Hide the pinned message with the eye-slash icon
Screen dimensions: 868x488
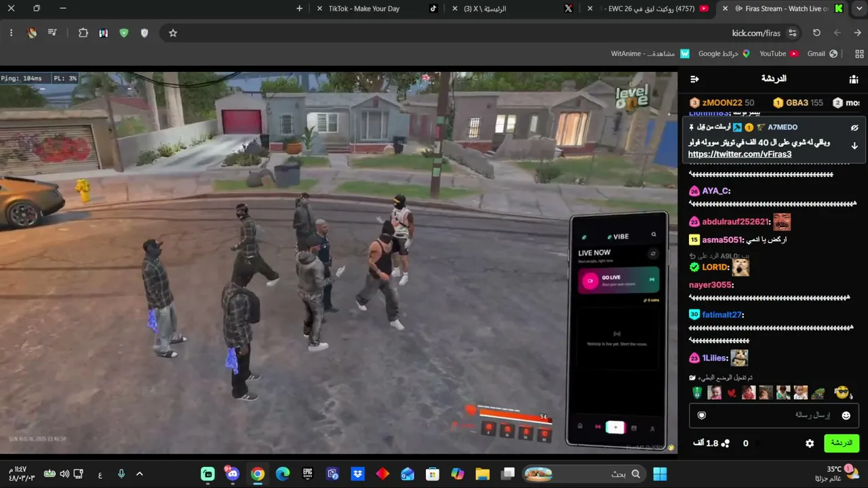[854, 127]
